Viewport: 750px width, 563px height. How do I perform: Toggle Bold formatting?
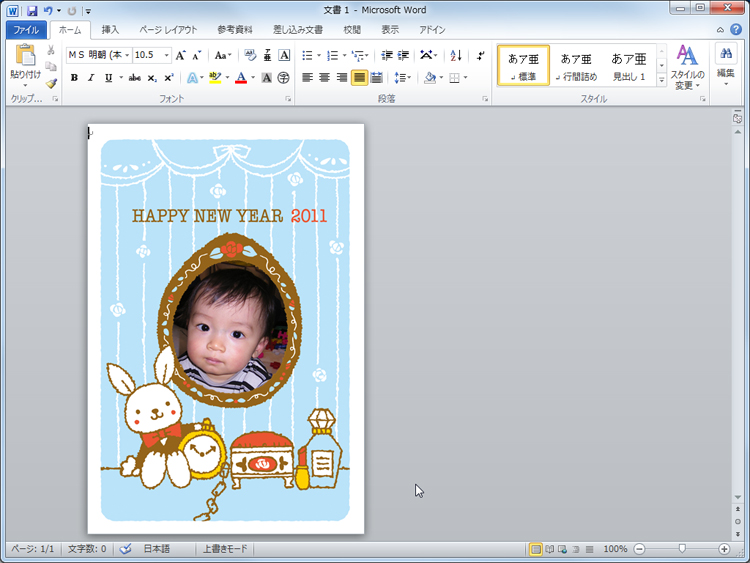[x=74, y=77]
